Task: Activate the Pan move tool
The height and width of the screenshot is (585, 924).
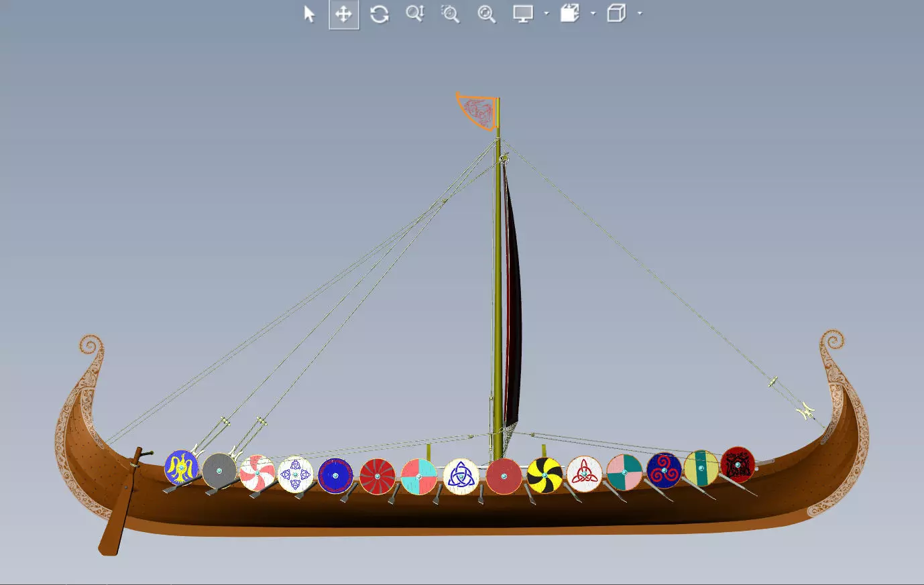Action: pyautogui.click(x=344, y=14)
